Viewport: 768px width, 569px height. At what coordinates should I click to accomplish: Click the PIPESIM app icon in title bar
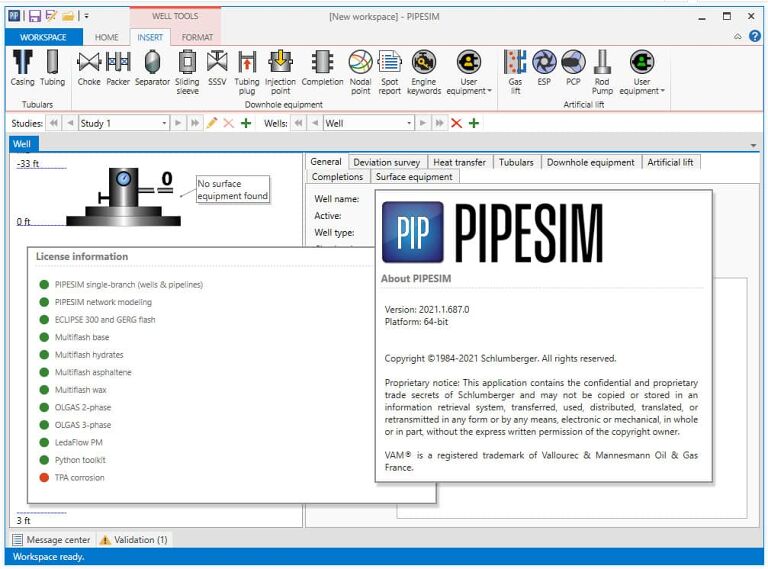coord(14,16)
